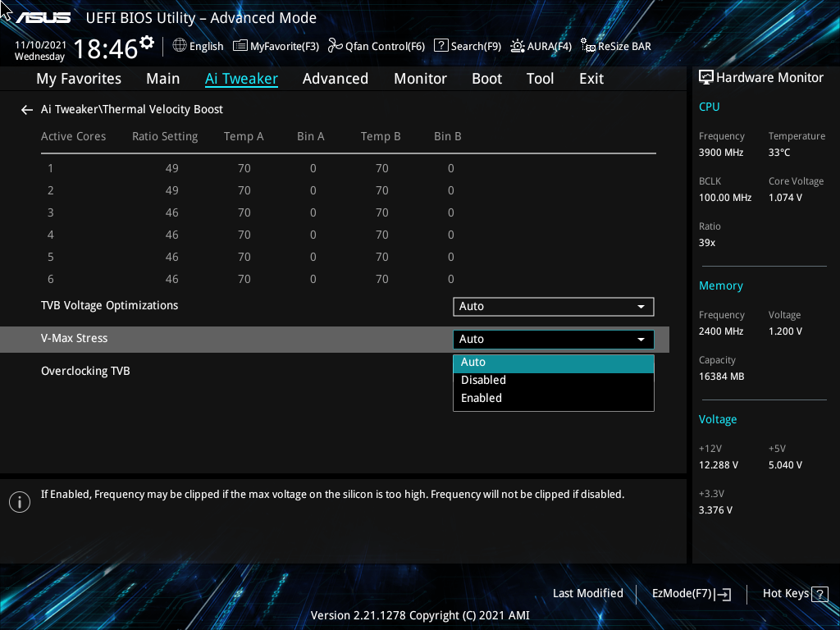Image resolution: width=840 pixels, height=630 pixels.
Task: Click the info icon beside the help text
Action: (x=20, y=502)
